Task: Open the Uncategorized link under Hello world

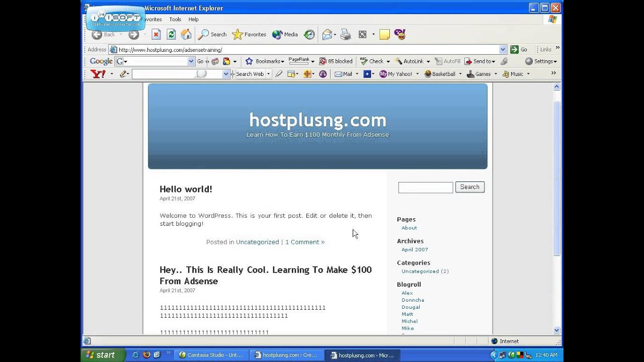Action: click(x=257, y=242)
